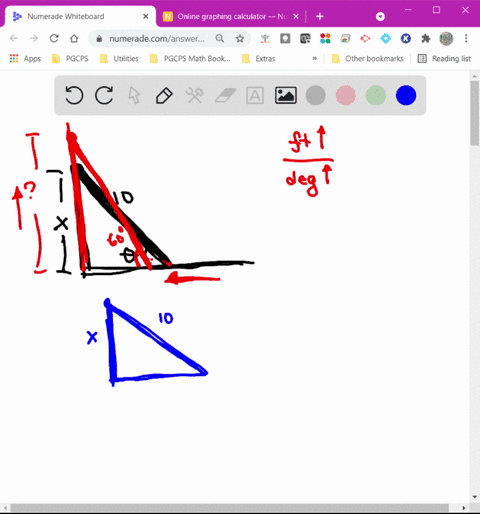Pick the blue pen color

click(x=406, y=95)
